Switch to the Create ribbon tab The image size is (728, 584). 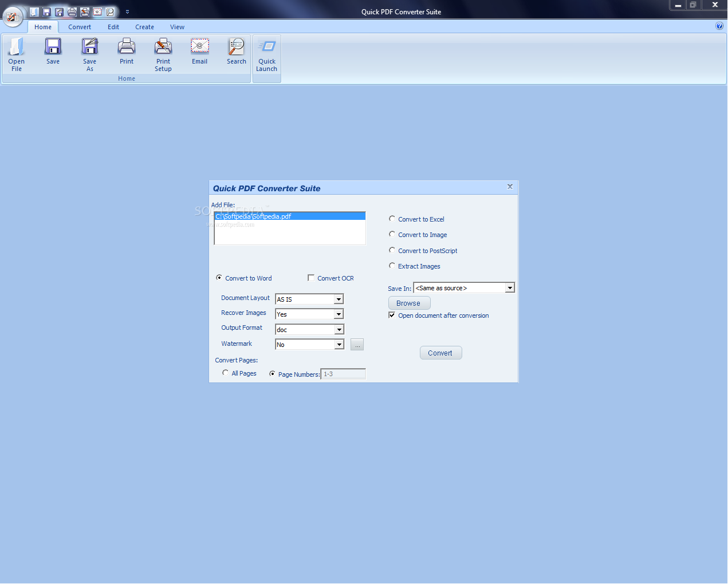144,27
